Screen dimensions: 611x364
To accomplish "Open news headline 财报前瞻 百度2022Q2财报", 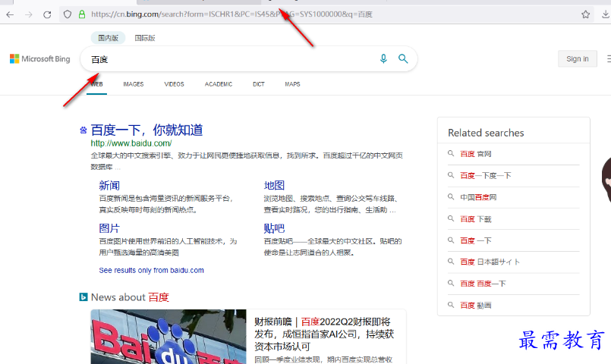I will [324, 334].
